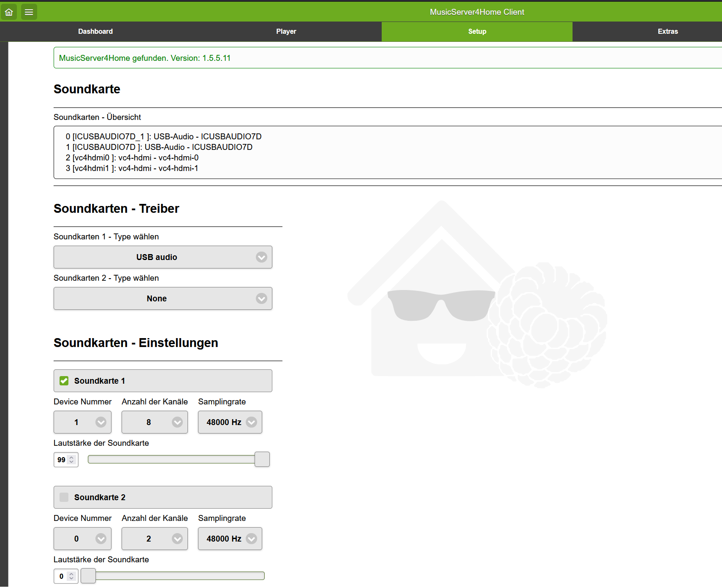This screenshot has width=722, height=588.
Task: Open Soundkarte 2 Anzahl der Kanäle dropdown
Action: (x=155, y=539)
